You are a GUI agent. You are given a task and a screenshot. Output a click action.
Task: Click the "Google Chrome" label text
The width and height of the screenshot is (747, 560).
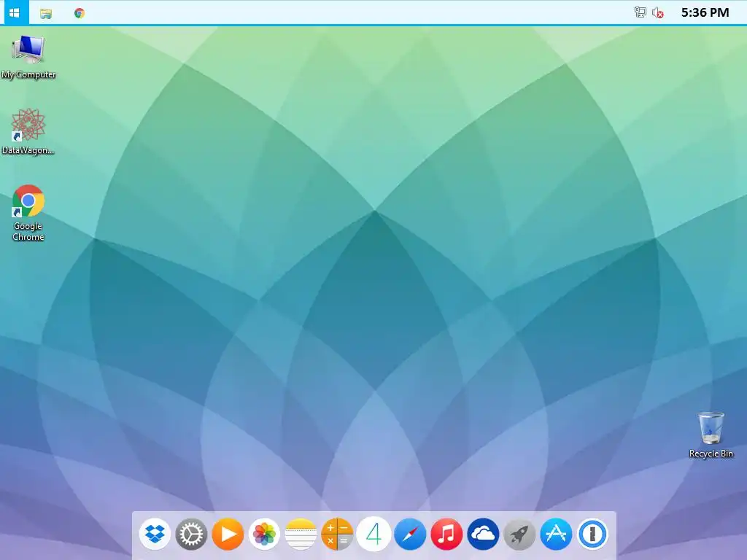pos(28,231)
